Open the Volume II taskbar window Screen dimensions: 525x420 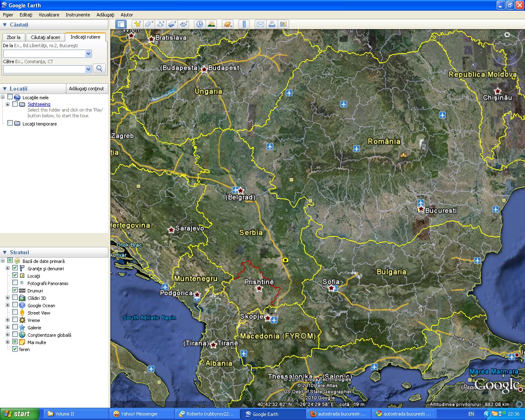[76, 414]
